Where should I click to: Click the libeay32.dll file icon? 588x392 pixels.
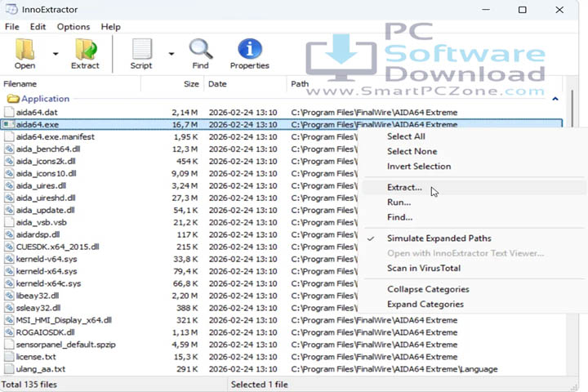click(x=9, y=296)
